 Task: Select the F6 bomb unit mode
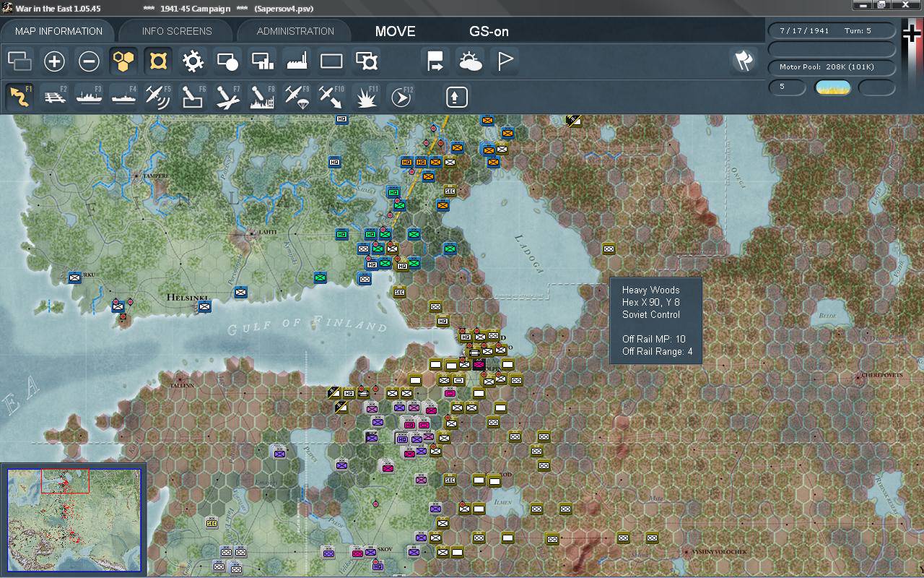(193, 96)
